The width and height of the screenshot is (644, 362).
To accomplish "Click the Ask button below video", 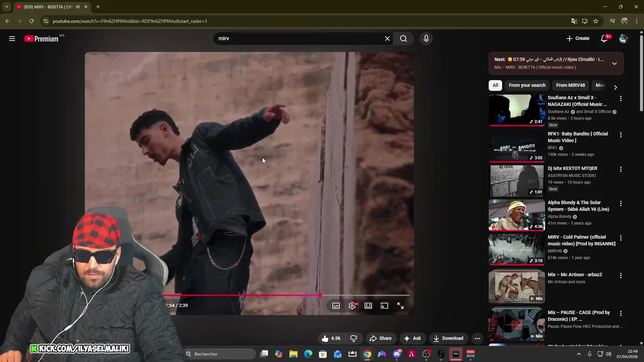I will 412,338.
